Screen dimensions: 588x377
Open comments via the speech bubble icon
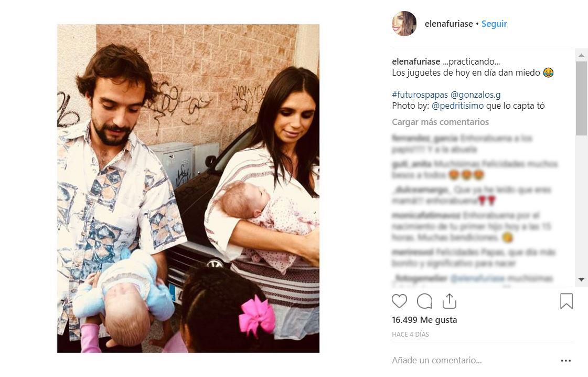pos(424,301)
